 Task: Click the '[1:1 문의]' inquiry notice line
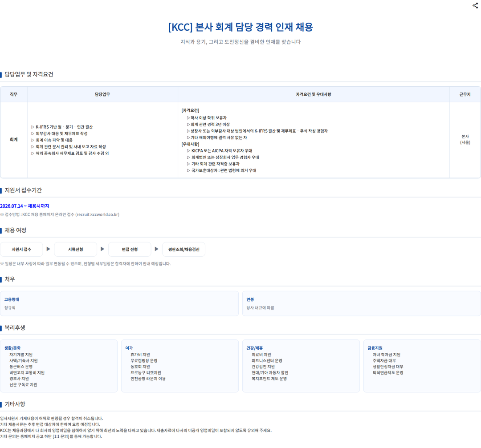tap(51, 437)
